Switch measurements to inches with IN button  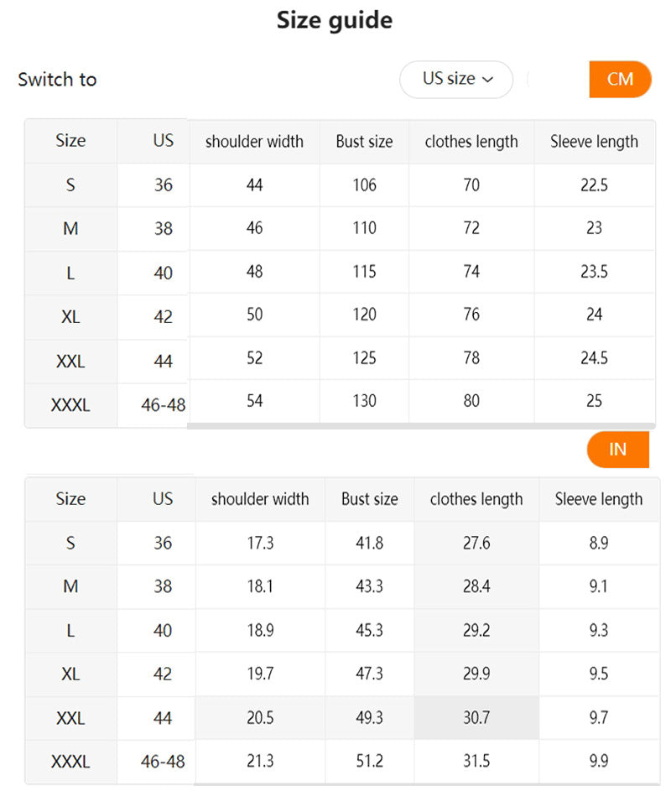(618, 450)
